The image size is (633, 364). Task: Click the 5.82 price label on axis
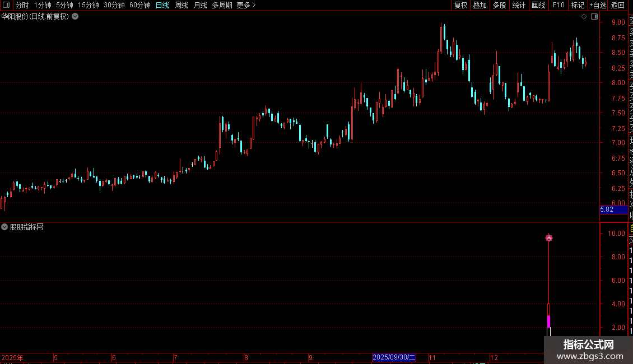(613, 209)
